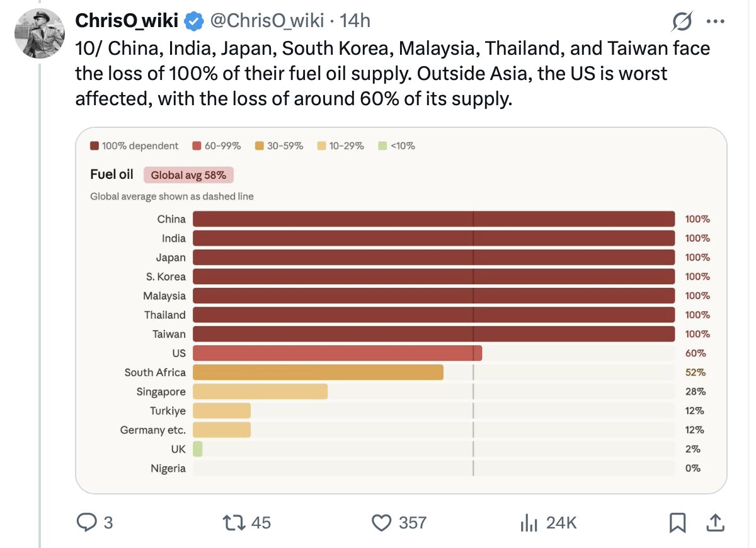
Task: Click the reply comment icon
Action: pyautogui.click(x=86, y=522)
